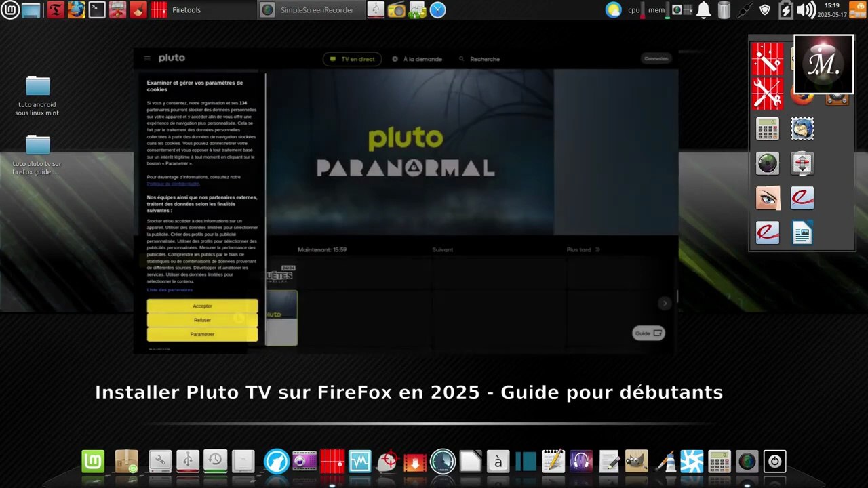The image size is (868, 488).
Task: Open the system monitor graph icon in dock
Action: [359, 462]
